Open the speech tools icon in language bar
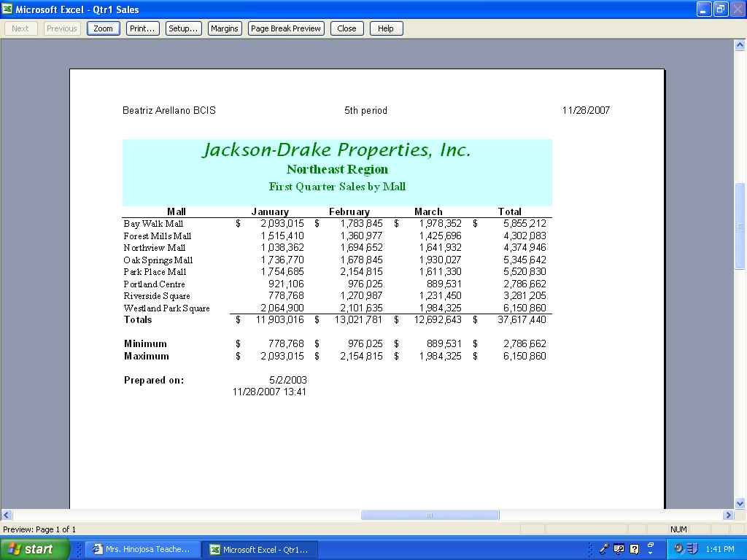Viewport: 747px width, 560px height. 619,549
